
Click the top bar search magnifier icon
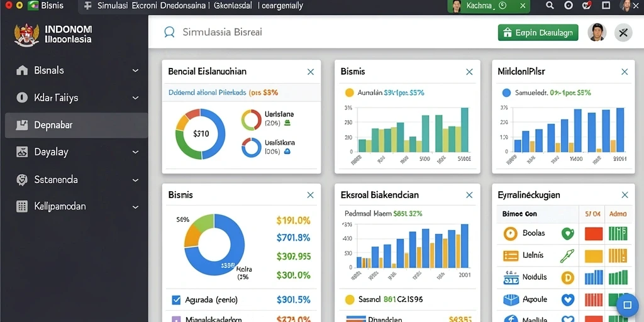[x=550, y=5]
